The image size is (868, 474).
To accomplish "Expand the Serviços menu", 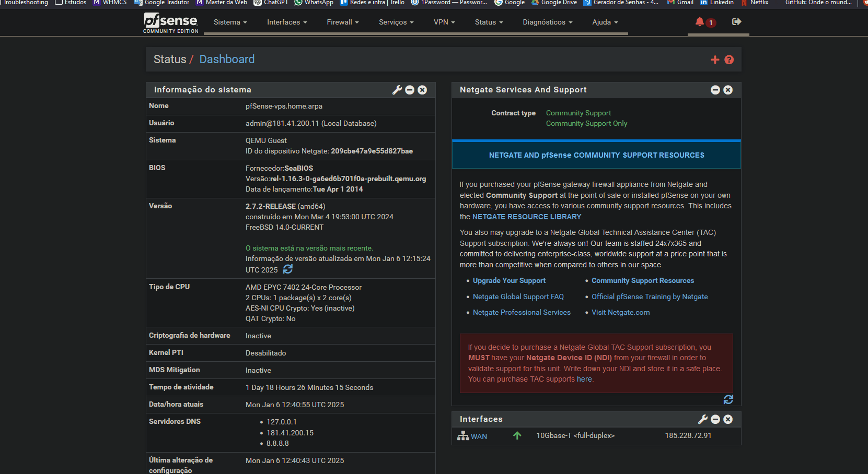I will pos(396,22).
